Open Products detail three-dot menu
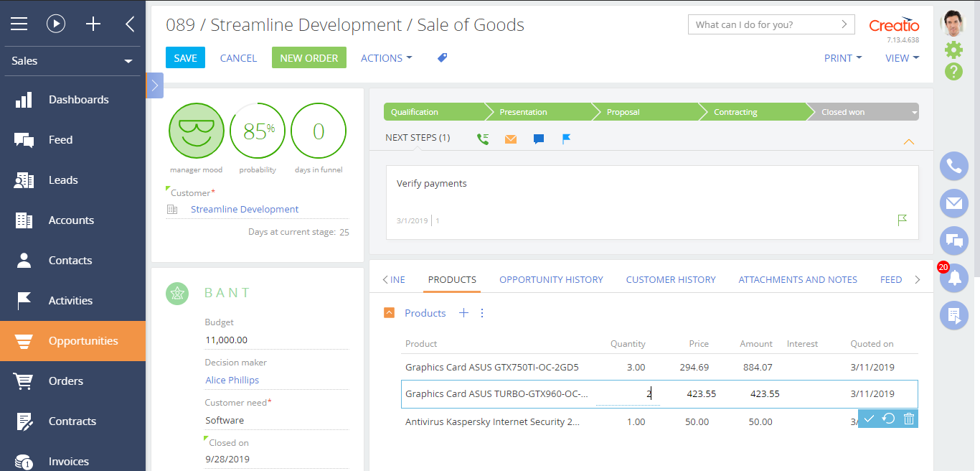 pos(482,313)
